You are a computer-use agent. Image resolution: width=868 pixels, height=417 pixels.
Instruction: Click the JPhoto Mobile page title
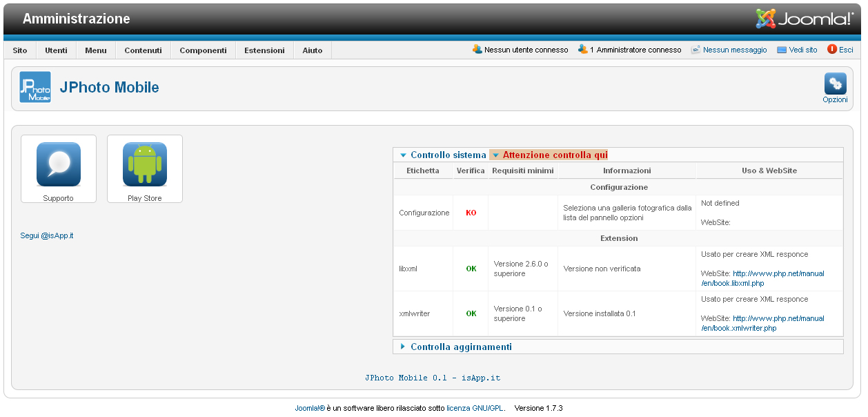pos(110,88)
